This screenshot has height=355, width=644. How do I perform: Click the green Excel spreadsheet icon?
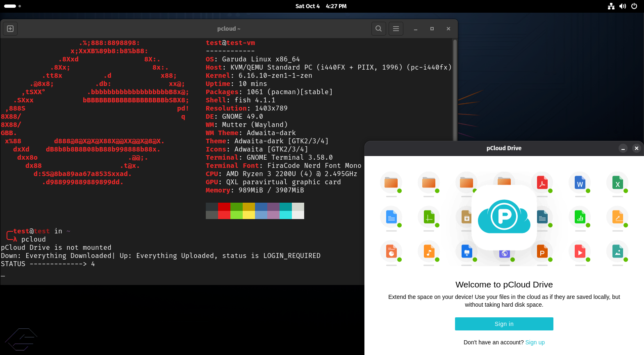tap(617, 183)
